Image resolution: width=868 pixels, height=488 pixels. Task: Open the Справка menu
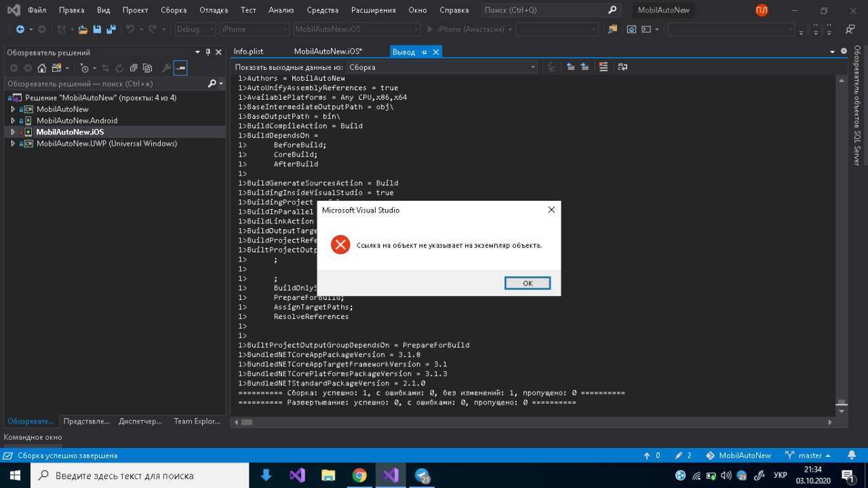tap(454, 10)
